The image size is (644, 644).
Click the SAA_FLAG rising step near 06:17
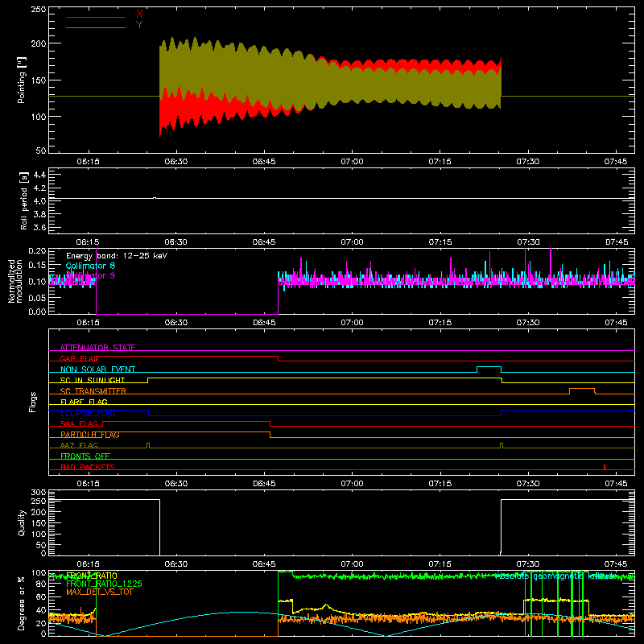coord(103,424)
